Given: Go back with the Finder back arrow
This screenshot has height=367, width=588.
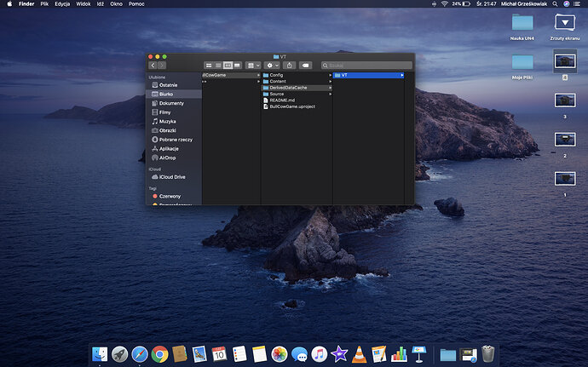Looking at the screenshot, I should pyautogui.click(x=153, y=65).
